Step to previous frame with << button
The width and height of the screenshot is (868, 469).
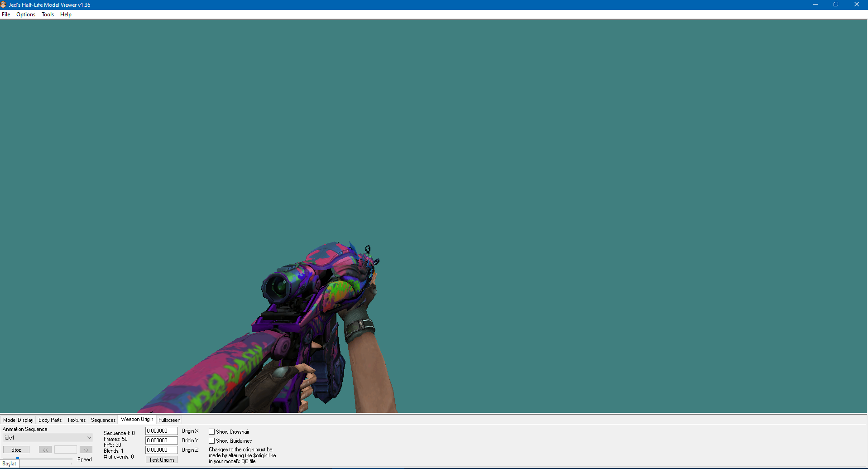[45, 450]
